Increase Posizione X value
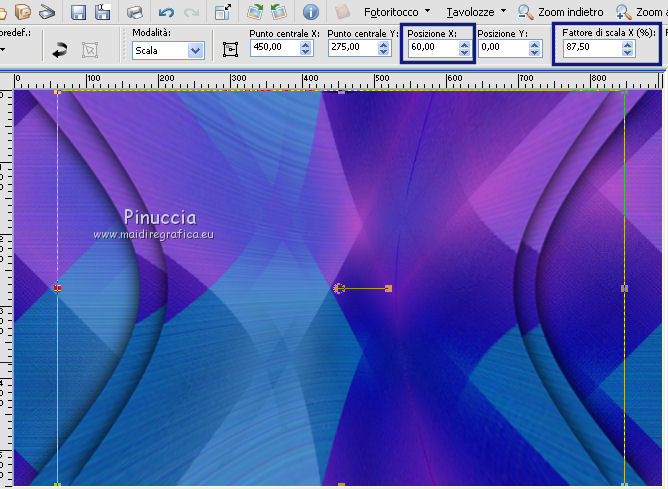The height and width of the screenshot is (489, 668). click(464, 44)
